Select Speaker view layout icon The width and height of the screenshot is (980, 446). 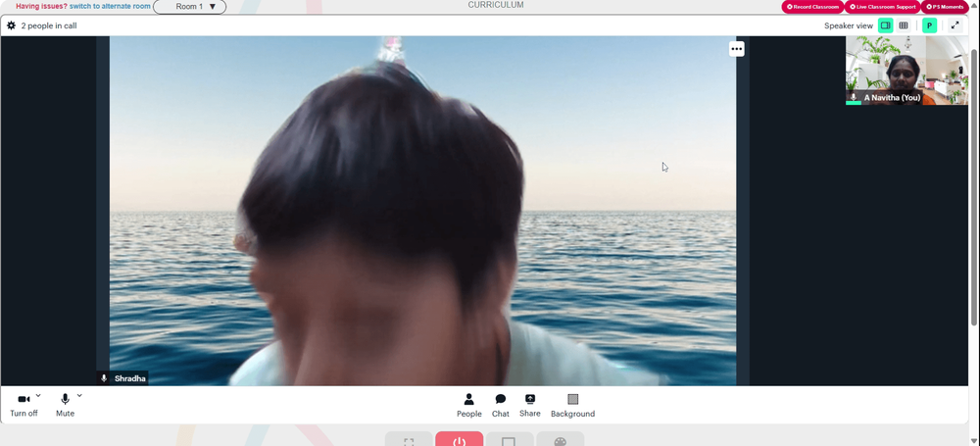tap(885, 25)
